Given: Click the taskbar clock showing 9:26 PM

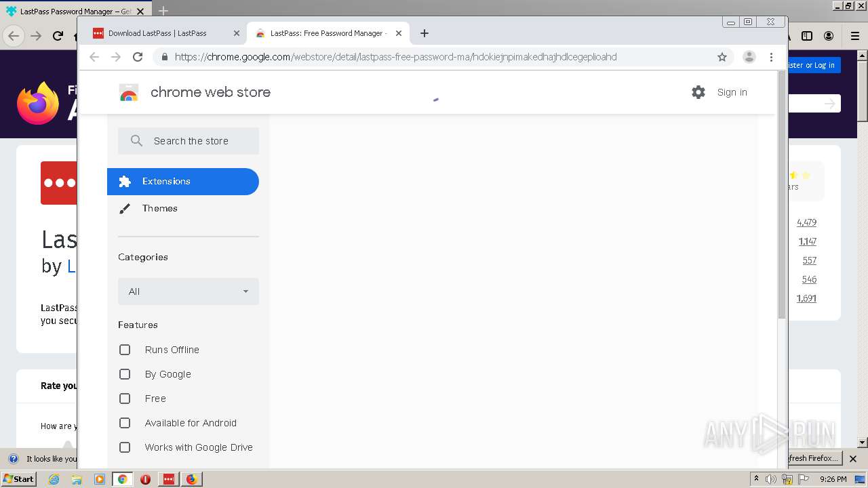Looking at the screenshot, I should point(833,479).
